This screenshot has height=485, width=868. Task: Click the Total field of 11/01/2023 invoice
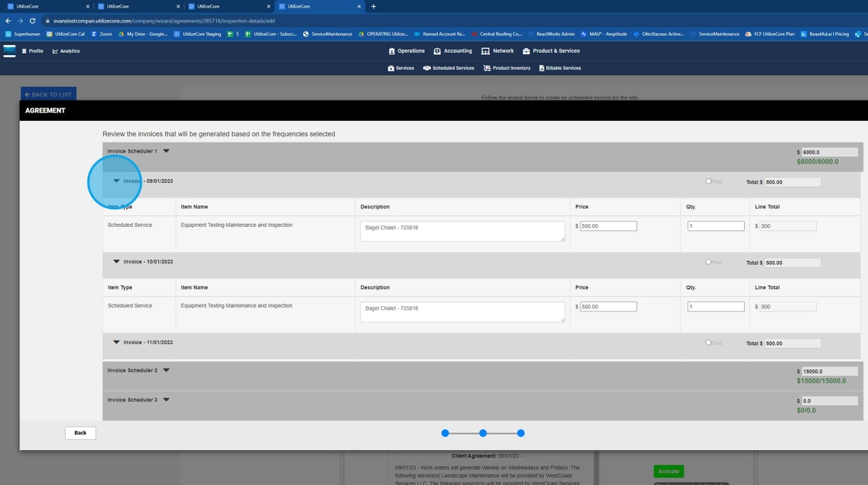coord(792,343)
